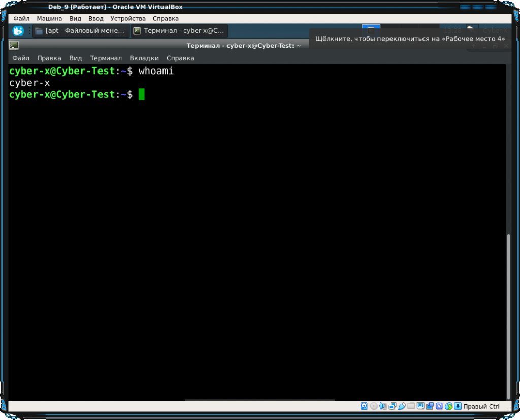This screenshot has height=420, width=520.
Task: Click the audio status icon in VirtualBox bar
Action: (x=383, y=406)
